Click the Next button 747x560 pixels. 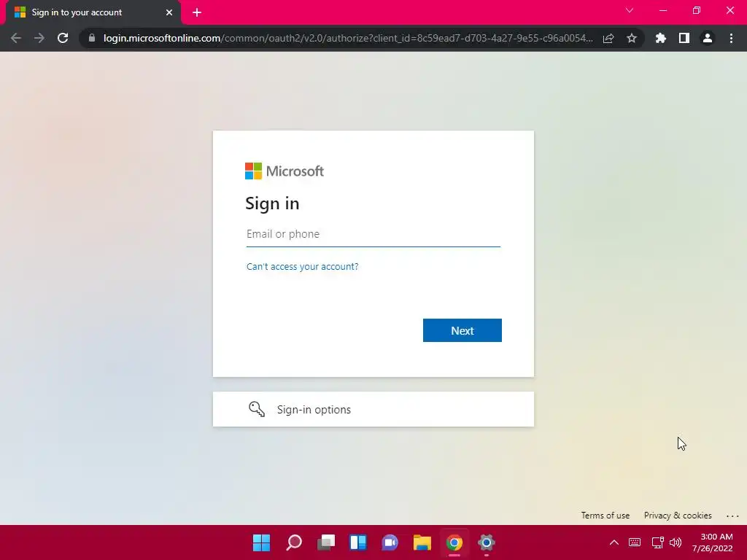462,330
